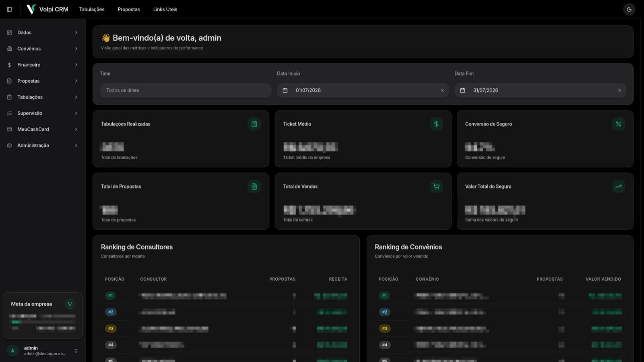Open the Todos os times dropdown
Image resolution: width=644 pixels, height=362 pixels.
[x=186, y=90]
